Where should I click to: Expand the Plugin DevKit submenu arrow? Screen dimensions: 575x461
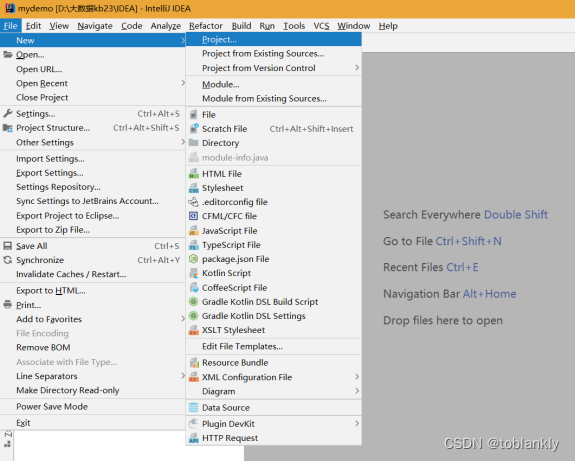click(x=357, y=424)
